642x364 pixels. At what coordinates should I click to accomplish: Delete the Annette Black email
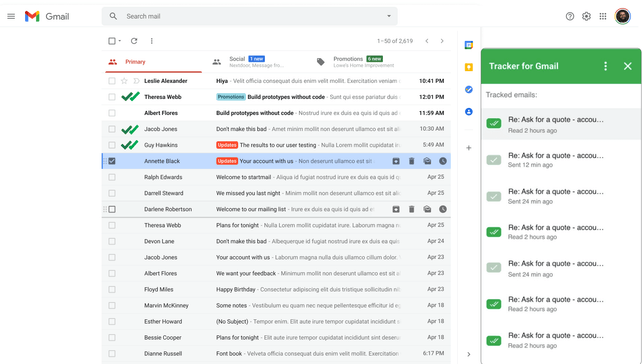tap(411, 161)
